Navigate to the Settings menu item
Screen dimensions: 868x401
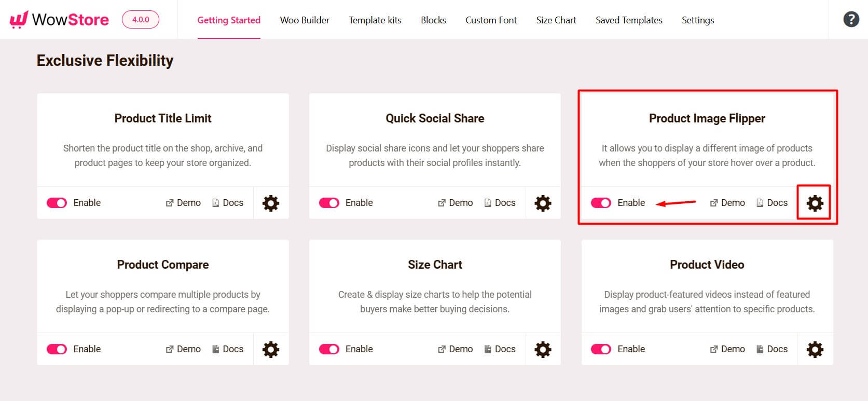click(x=698, y=20)
